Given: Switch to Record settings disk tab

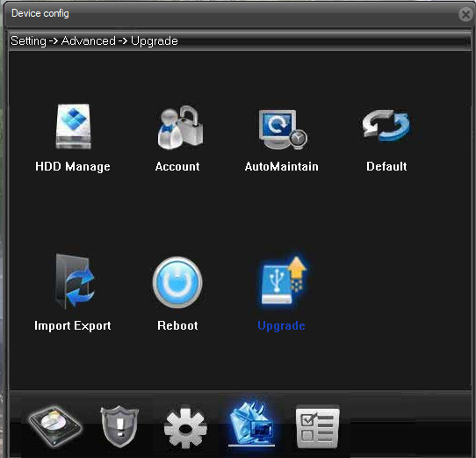Looking at the screenshot, I should coord(55,426).
